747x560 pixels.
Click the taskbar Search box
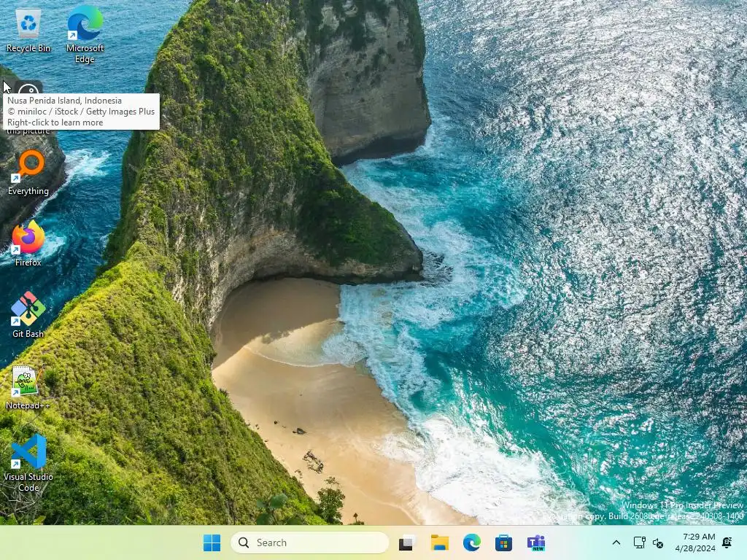click(x=309, y=542)
